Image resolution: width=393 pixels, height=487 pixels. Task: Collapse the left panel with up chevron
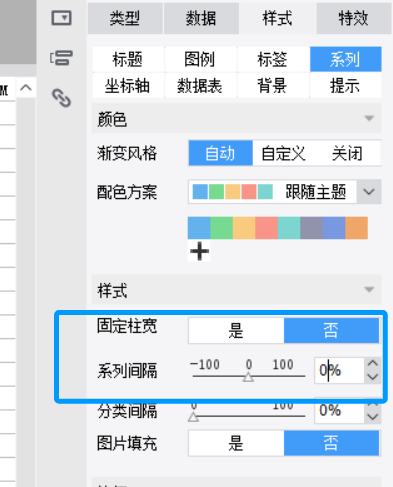(x=26, y=88)
